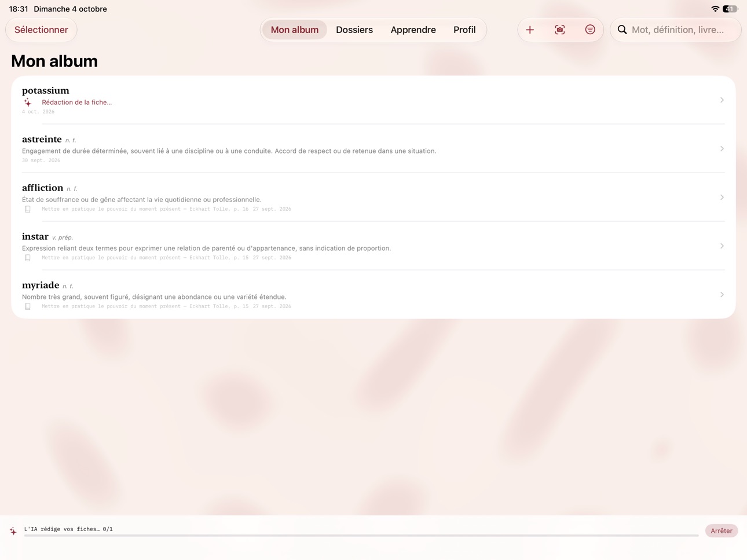747x560 pixels.
Task: Select the word 'instar'
Action: point(35,236)
